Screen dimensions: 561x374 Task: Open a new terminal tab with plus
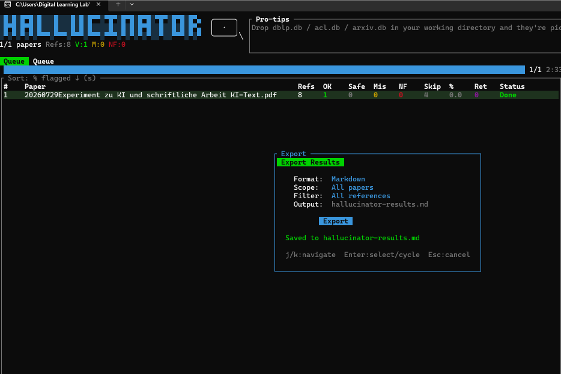tap(118, 4)
